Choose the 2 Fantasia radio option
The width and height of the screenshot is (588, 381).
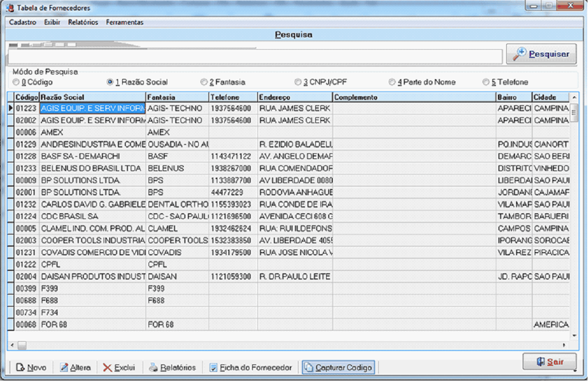click(x=204, y=82)
